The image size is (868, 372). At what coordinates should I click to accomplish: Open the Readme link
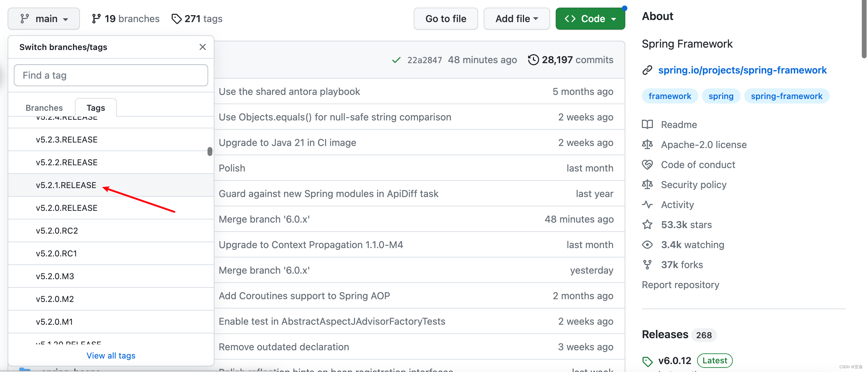(x=679, y=125)
